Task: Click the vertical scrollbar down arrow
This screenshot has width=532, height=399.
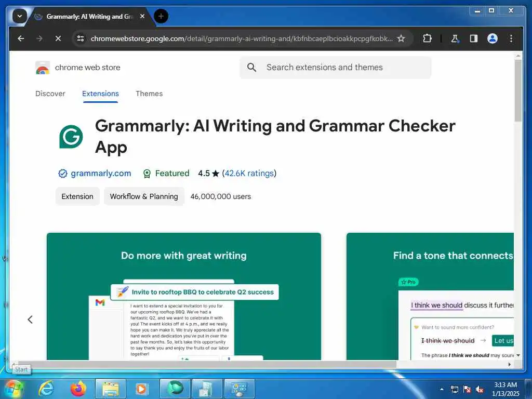Action: tap(518, 355)
